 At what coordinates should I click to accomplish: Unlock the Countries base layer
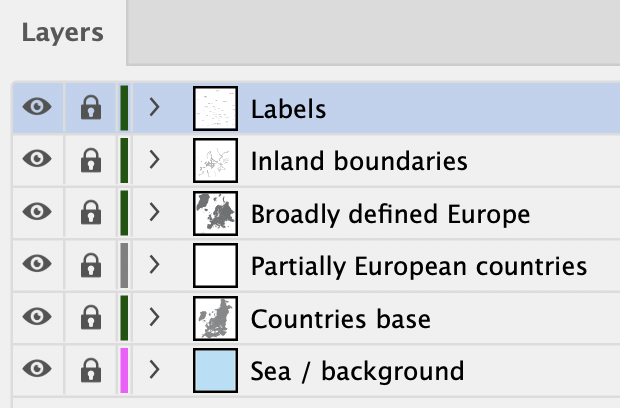click(91, 317)
